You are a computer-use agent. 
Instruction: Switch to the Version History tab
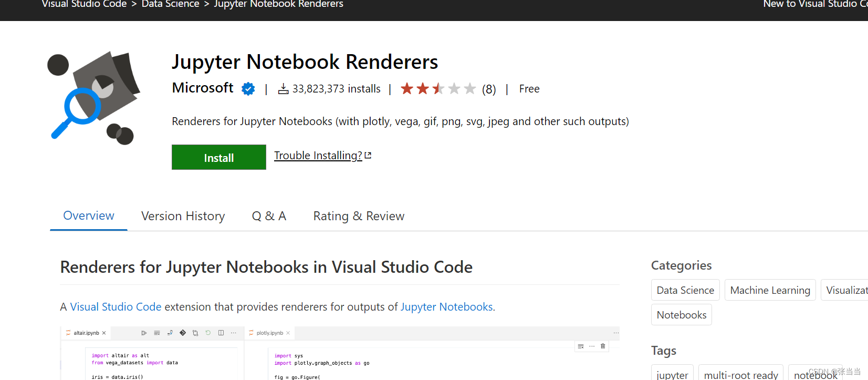pos(183,216)
